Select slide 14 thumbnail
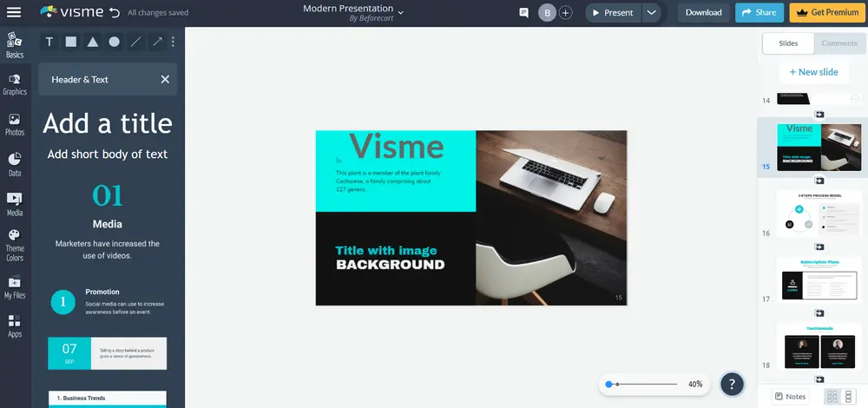Viewport: 868px width, 408px height. point(819,99)
